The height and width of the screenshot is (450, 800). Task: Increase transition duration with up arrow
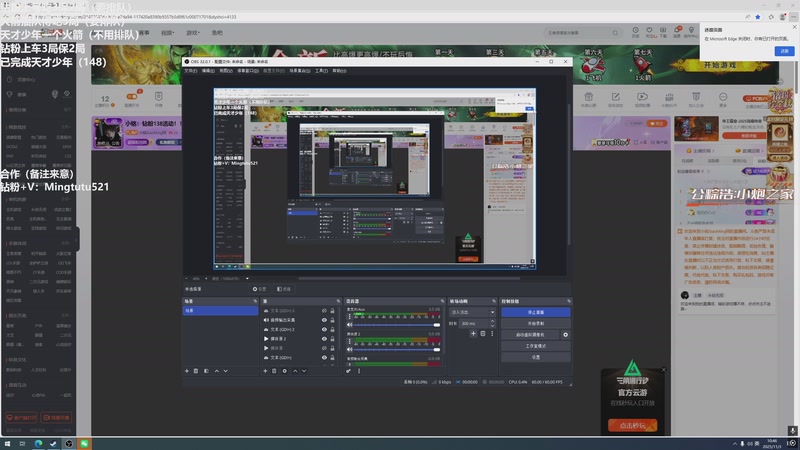click(x=492, y=321)
